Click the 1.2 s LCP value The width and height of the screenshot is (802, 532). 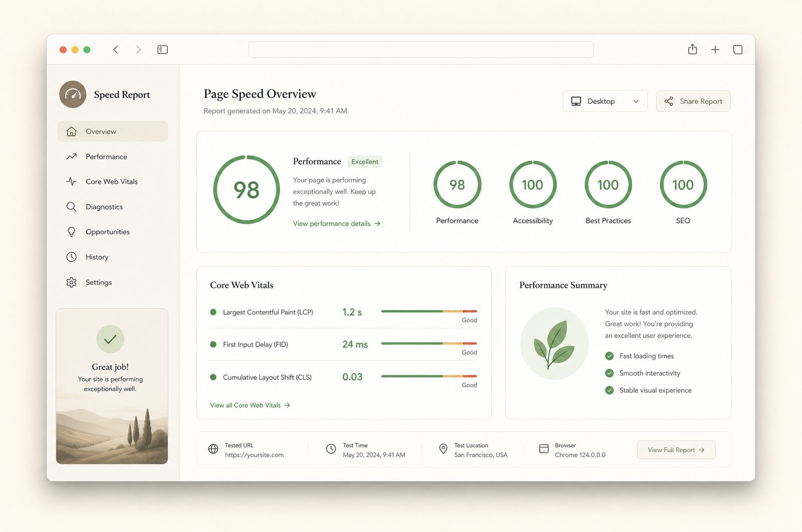(352, 312)
